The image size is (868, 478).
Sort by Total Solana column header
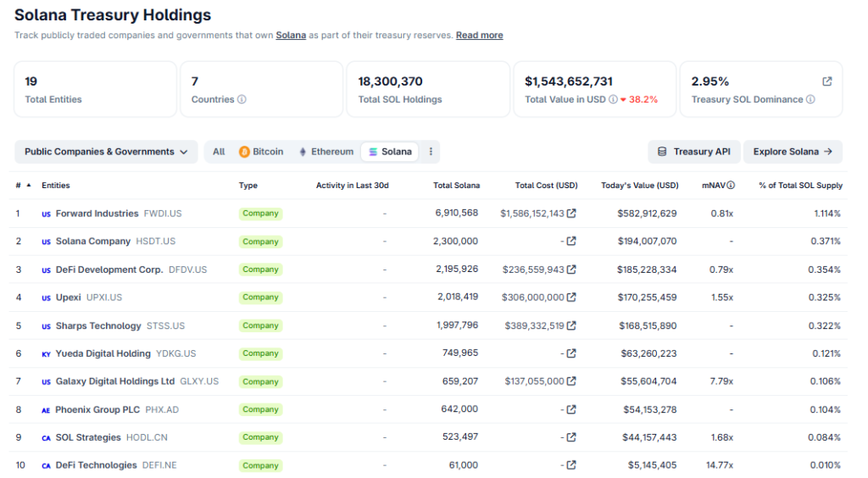tap(456, 186)
